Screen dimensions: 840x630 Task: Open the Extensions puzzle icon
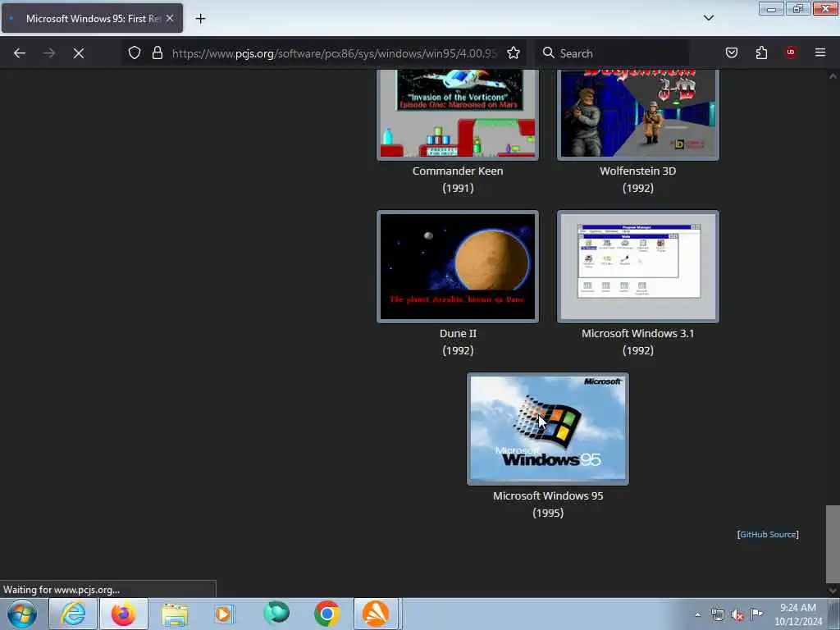(x=761, y=53)
